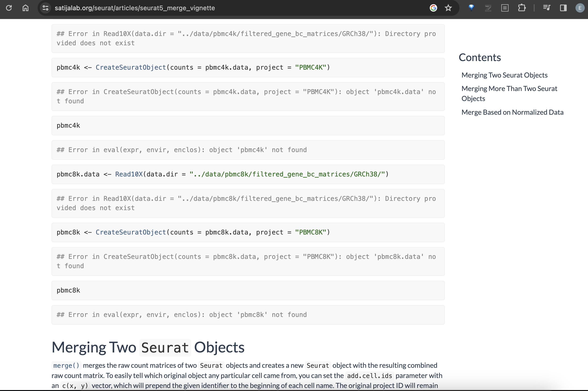
Task: Search the page with Google Lens
Action: click(433, 8)
